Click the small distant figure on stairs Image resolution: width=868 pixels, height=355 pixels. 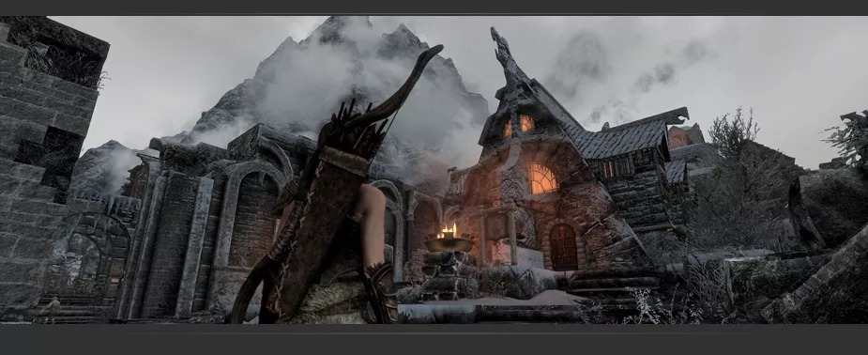tap(53, 306)
